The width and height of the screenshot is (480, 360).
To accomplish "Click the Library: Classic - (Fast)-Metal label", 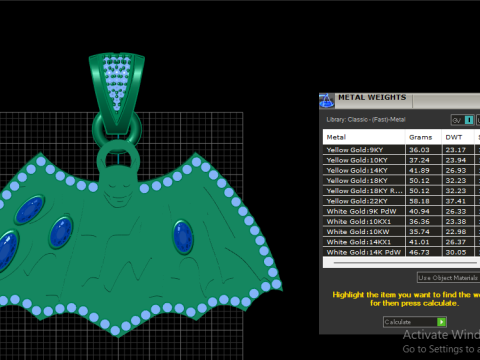I will point(366,119).
